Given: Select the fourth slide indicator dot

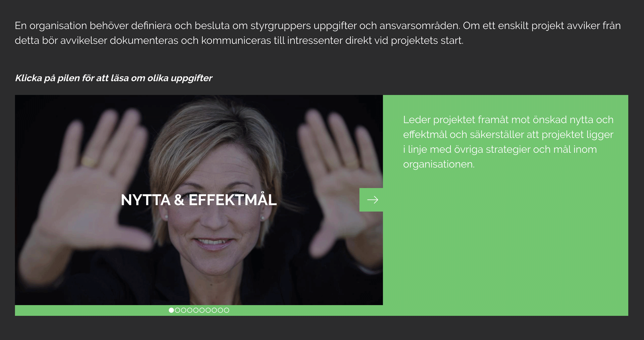Looking at the screenshot, I should tap(190, 310).
